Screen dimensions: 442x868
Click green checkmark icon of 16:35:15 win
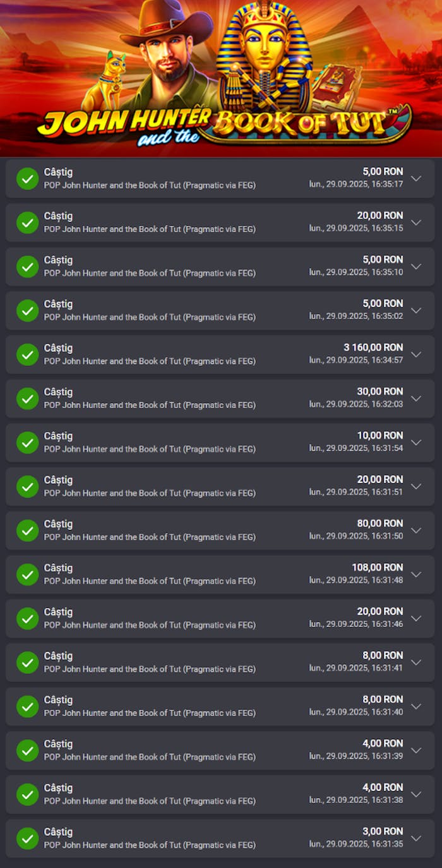[x=27, y=223]
